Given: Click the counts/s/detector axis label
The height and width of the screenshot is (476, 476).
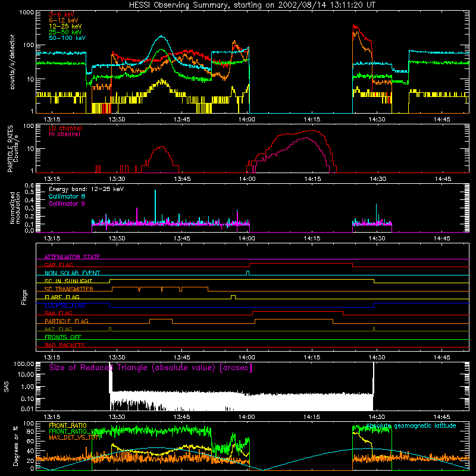Looking at the screenshot, I should coord(12,62).
